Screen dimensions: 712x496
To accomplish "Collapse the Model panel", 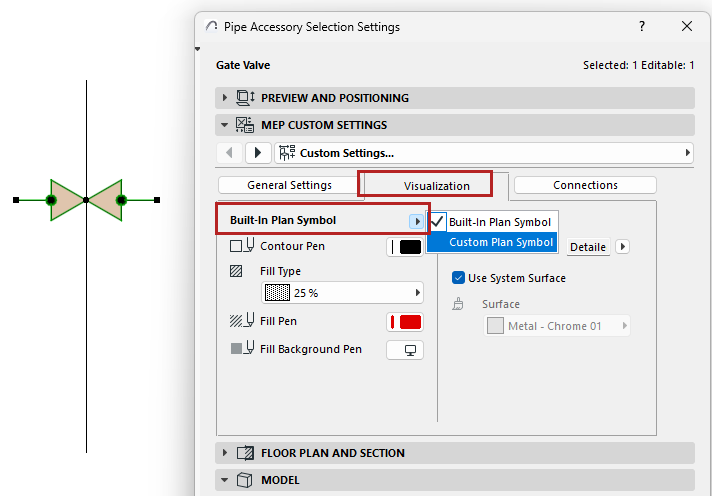I will click(x=224, y=480).
